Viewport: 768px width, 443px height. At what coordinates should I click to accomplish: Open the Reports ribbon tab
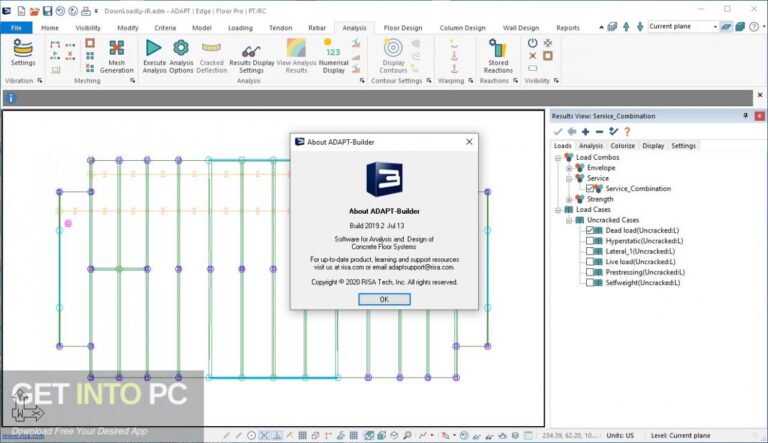[568, 28]
